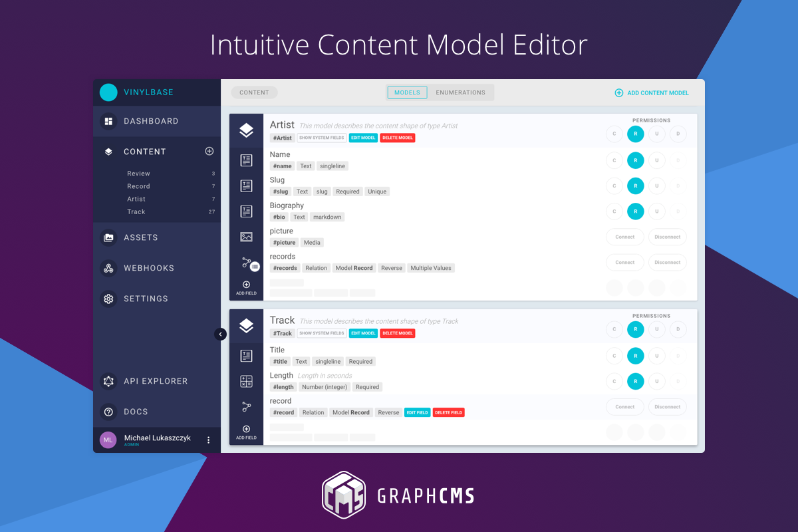Viewport: 798px width, 532px height.
Task: Click Connect for picture field
Action: [x=625, y=237]
